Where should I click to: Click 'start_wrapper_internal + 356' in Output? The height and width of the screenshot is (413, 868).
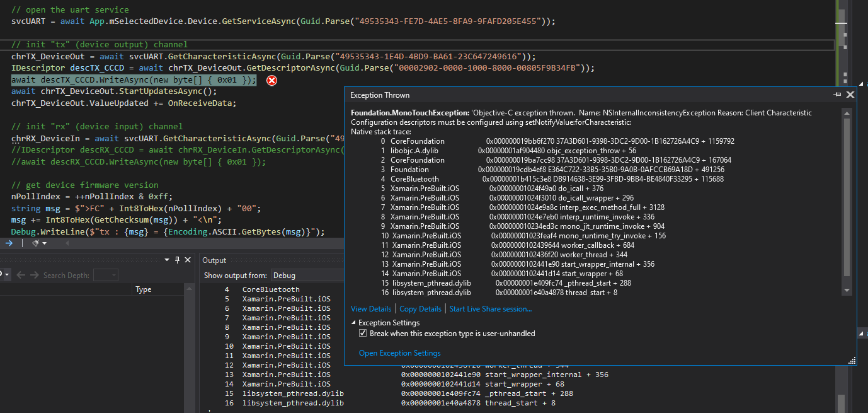547,375
